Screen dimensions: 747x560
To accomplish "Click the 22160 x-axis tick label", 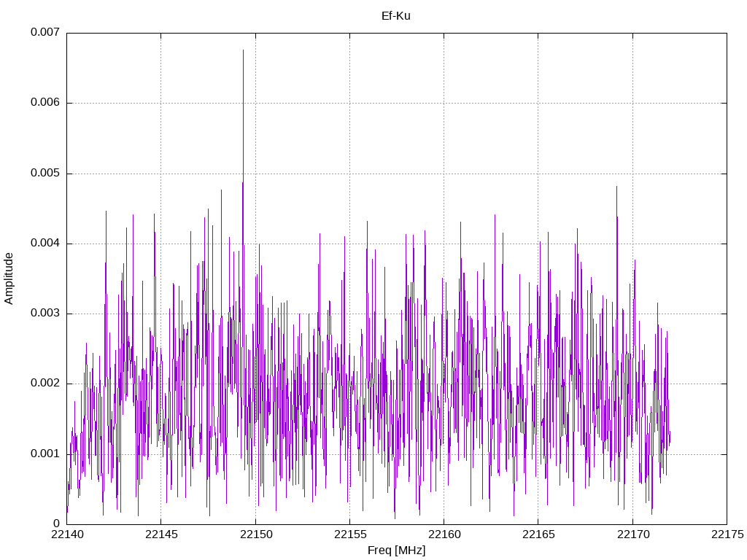I will click(444, 534).
